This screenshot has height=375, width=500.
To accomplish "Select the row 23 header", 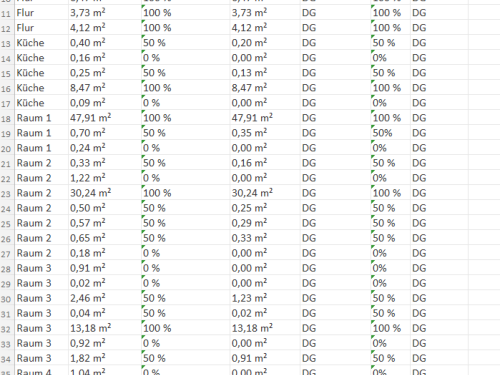I will (7, 193).
